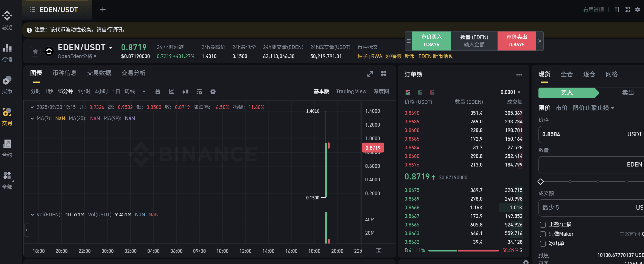Image resolution: width=644 pixels, height=264 pixels.
Task: Select the 全仓 margin tab
Action: [x=566, y=74]
